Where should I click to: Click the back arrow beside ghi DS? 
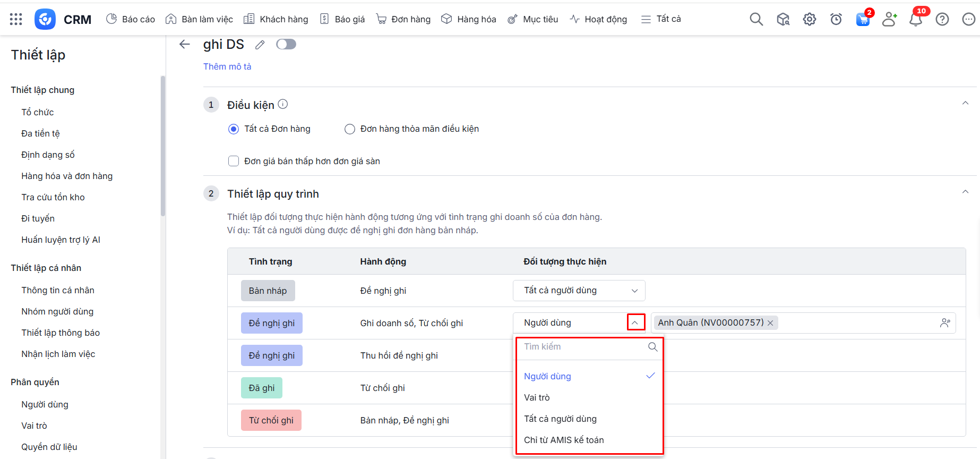[x=185, y=44]
